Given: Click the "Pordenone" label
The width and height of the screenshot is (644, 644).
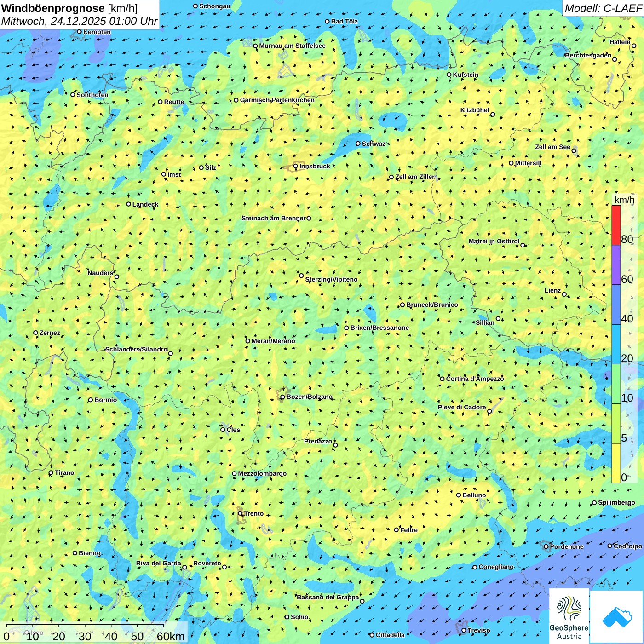Looking at the screenshot, I should tap(567, 546).
